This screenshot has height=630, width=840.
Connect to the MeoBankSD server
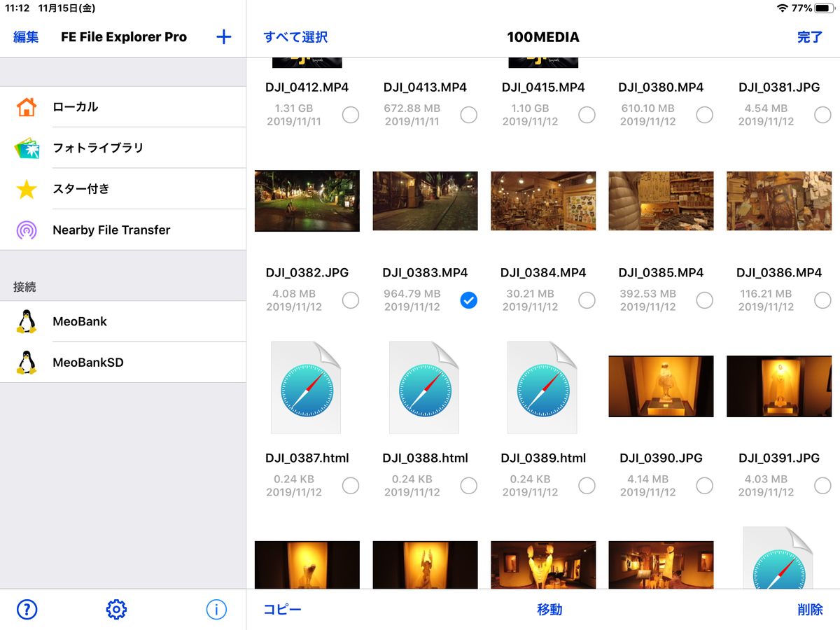tap(90, 362)
